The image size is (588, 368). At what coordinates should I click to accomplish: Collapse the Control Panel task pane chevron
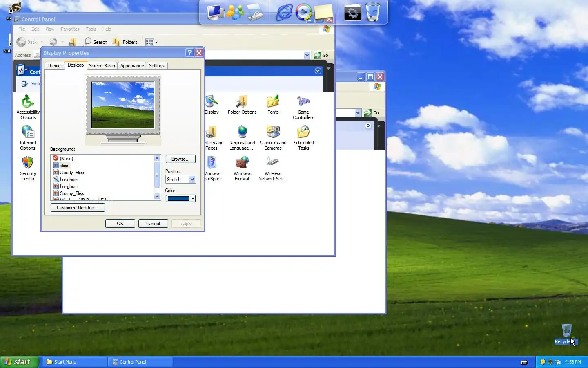point(318,71)
